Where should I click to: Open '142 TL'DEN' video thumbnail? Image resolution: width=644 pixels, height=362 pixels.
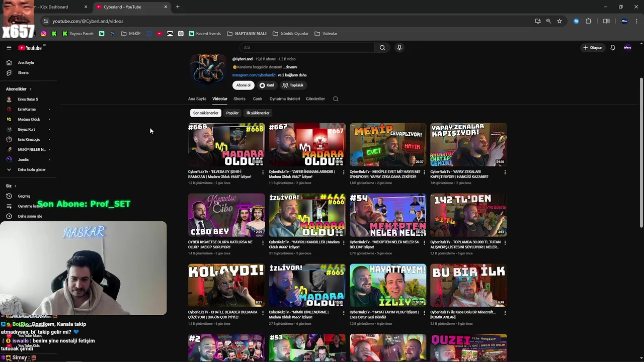pos(468,215)
